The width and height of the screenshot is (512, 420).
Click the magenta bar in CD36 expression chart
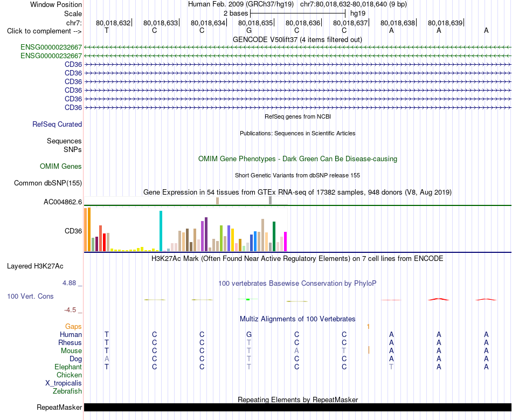tap(286, 242)
